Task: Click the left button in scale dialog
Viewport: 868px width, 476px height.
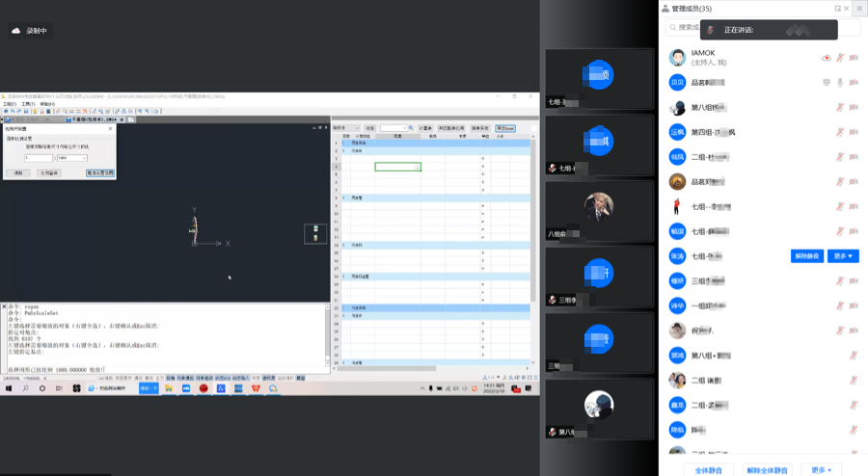Action: pyautogui.click(x=18, y=173)
